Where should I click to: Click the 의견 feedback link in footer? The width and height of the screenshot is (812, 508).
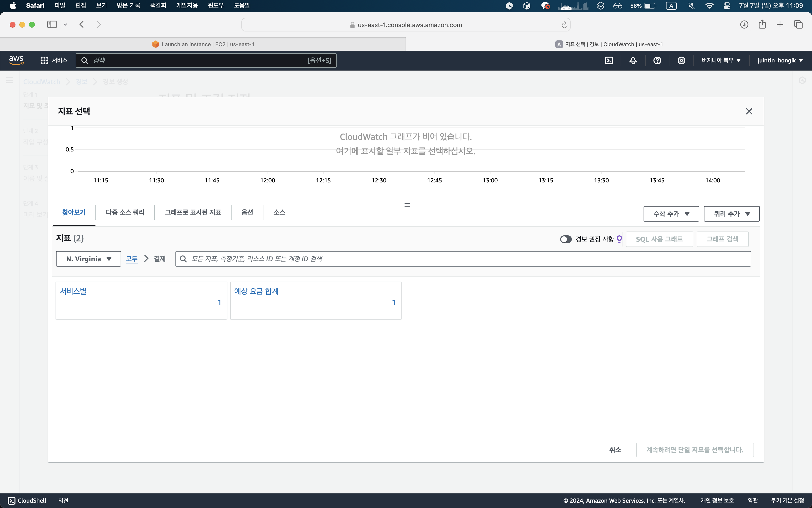tap(63, 501)
